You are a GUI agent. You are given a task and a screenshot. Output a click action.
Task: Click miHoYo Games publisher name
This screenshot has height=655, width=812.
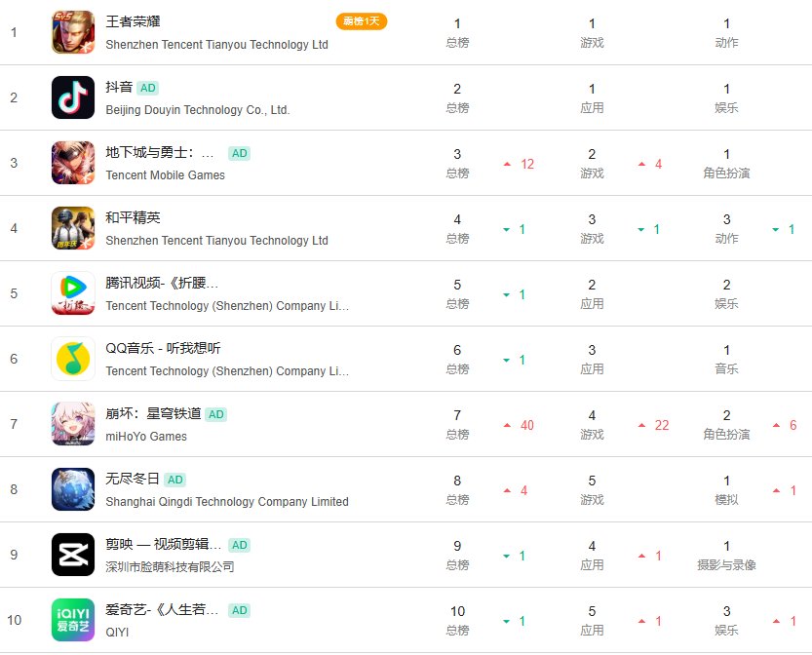coord(146,437)
